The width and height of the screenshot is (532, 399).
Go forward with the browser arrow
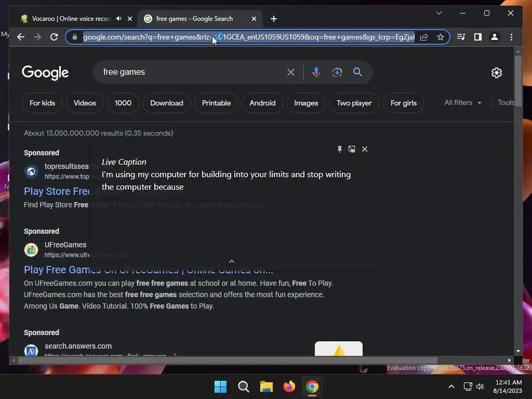[37, 37]
